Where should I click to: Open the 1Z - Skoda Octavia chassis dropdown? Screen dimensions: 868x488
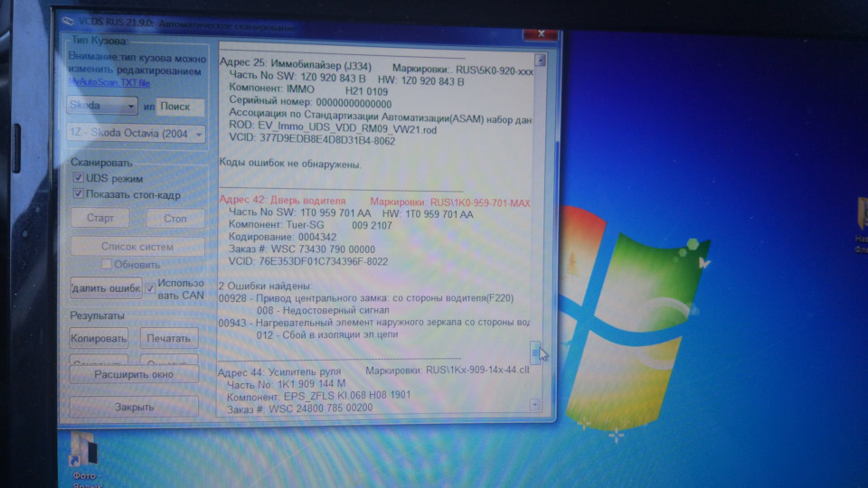coord(136,134)
